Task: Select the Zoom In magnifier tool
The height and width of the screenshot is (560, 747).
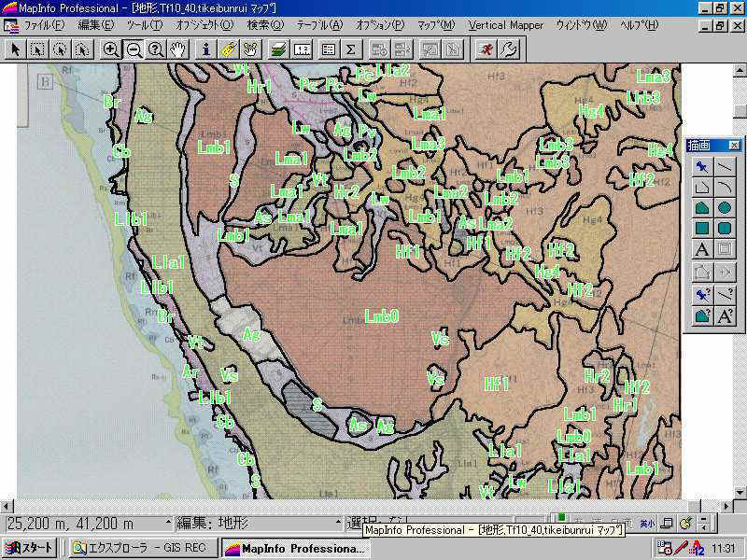Action: point(111,49)
